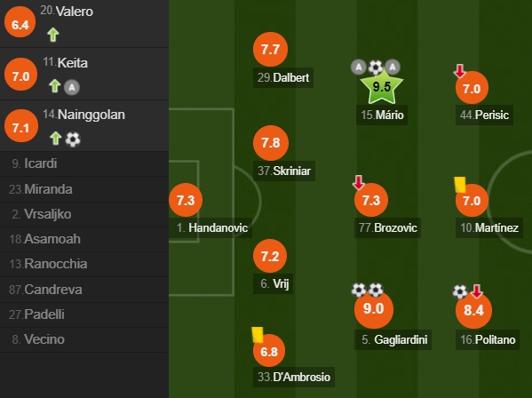Image resolution: width=532 pixels, height=398 pixels.
Task: Click the Gagliardini name label
Action: [393, 339]
